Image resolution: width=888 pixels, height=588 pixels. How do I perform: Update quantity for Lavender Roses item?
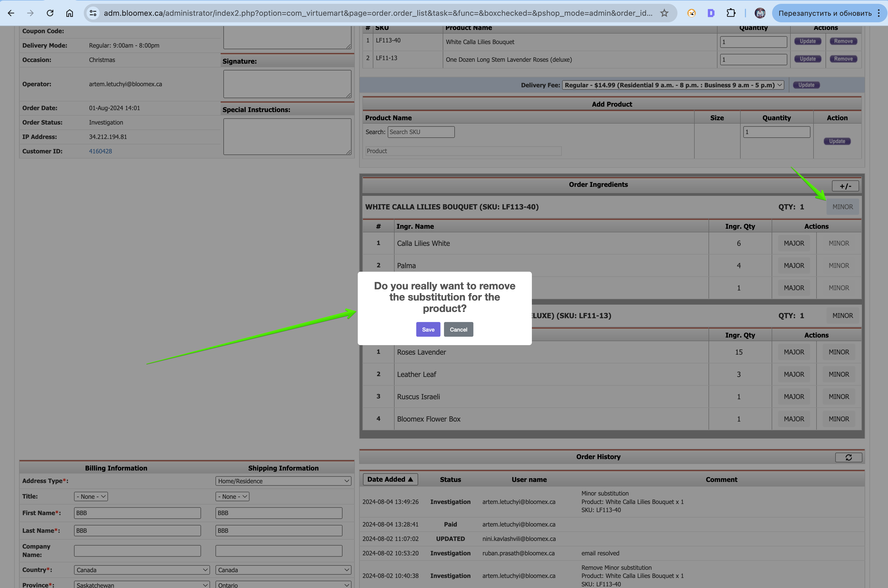click(x=808, y=59)
